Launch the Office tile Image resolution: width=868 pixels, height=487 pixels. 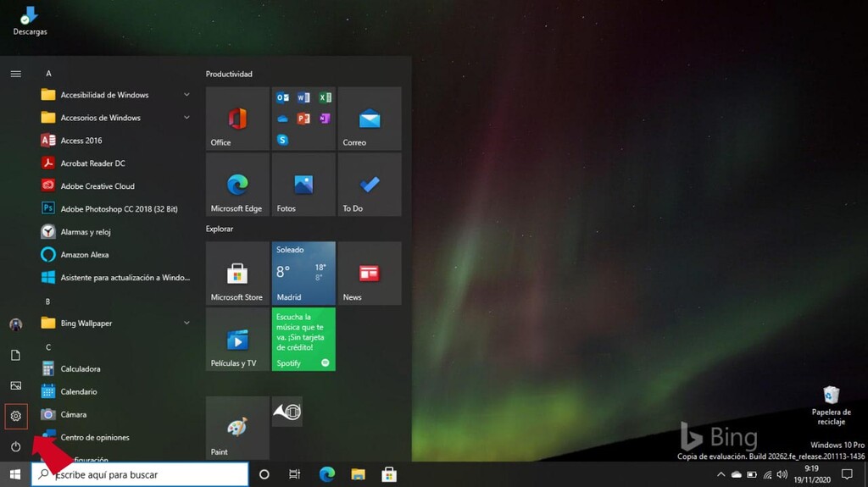coord(237,119)
